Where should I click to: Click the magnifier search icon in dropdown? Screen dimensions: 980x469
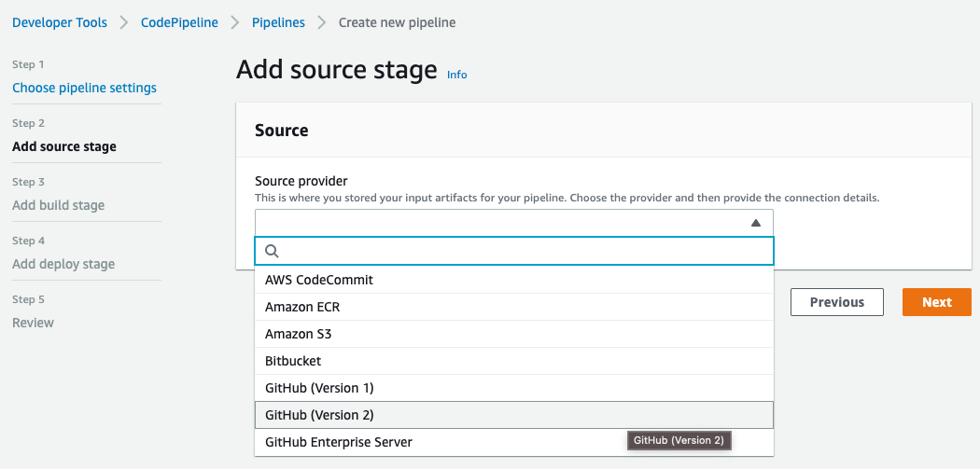click(x=272, y=251)
